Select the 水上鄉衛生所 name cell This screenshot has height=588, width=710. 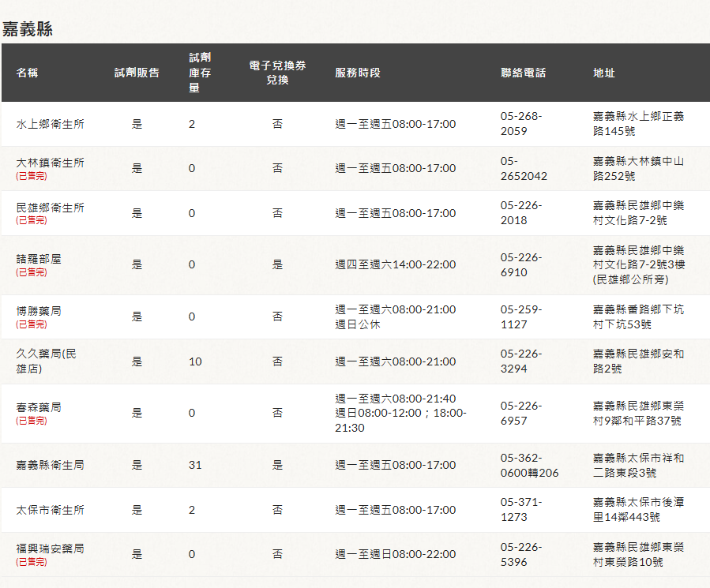[51, 124]
